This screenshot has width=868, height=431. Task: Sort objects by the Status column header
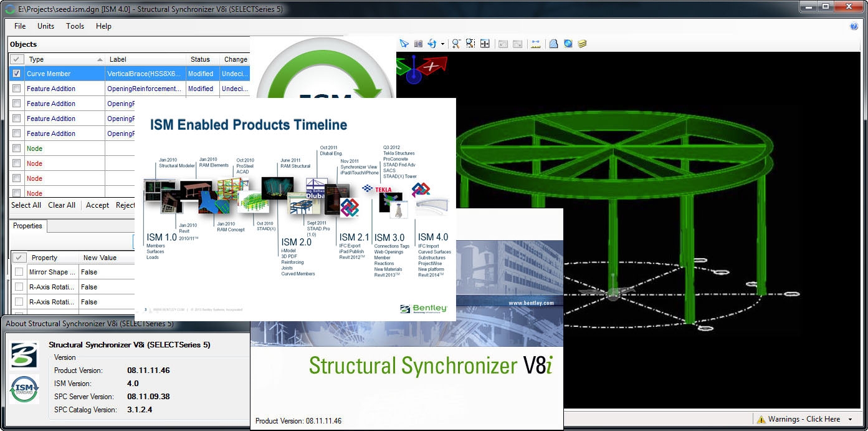(x=202, y=59)
